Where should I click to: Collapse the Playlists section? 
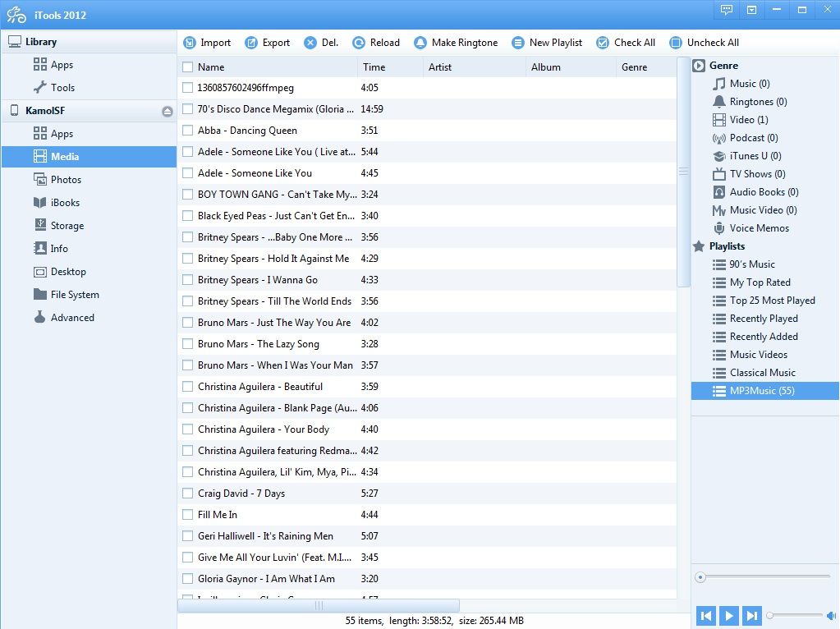coord(699,246)
